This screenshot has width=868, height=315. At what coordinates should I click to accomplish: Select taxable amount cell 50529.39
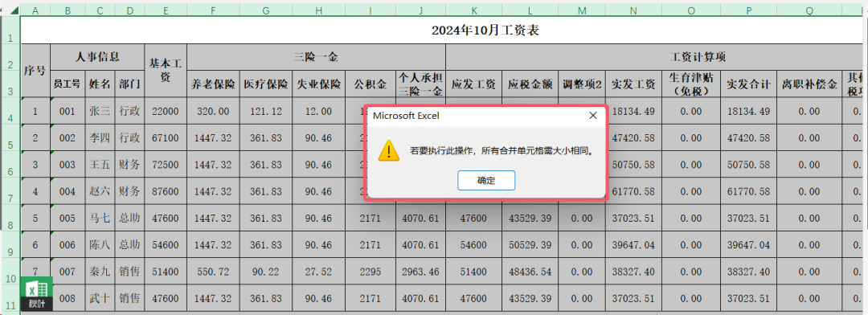[530, 245]
